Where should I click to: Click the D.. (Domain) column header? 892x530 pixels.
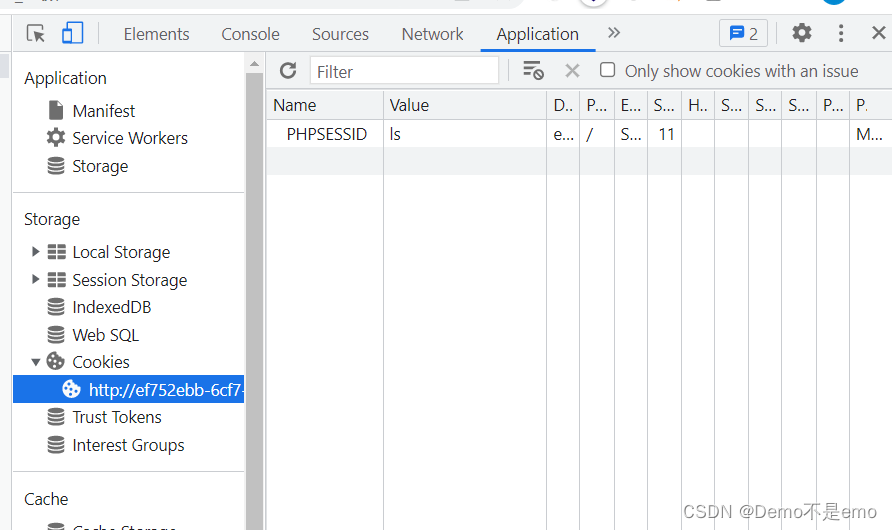click(563, 105)
